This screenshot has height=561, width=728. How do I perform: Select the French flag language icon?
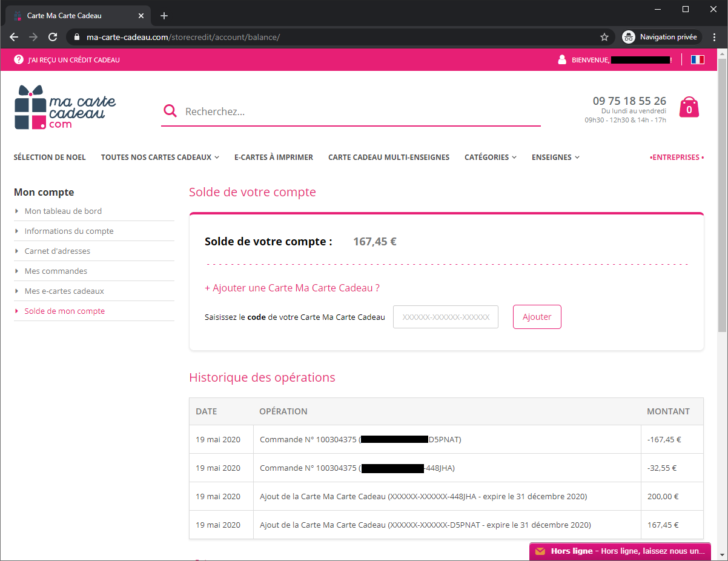(x=697, y=59)
